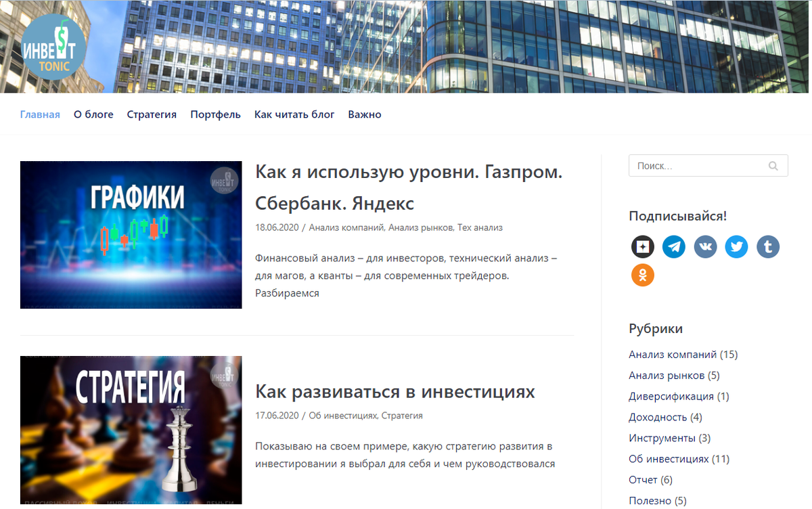This screenshot has height=509, width=812.
Task: Click the Стратегия tag under second post
Action: 402,416
